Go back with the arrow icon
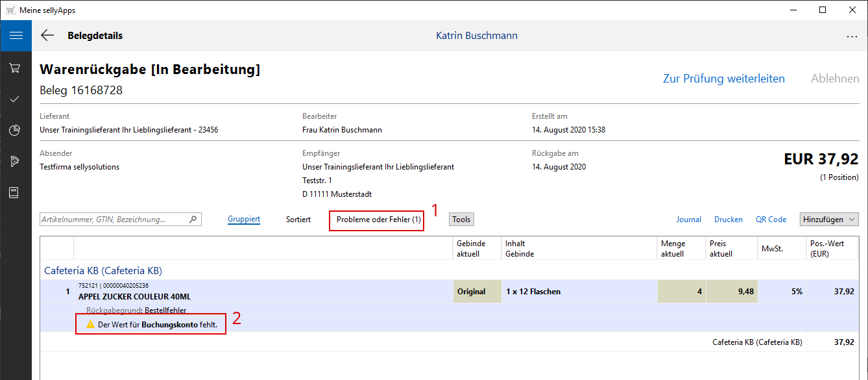 coord(47,36)
